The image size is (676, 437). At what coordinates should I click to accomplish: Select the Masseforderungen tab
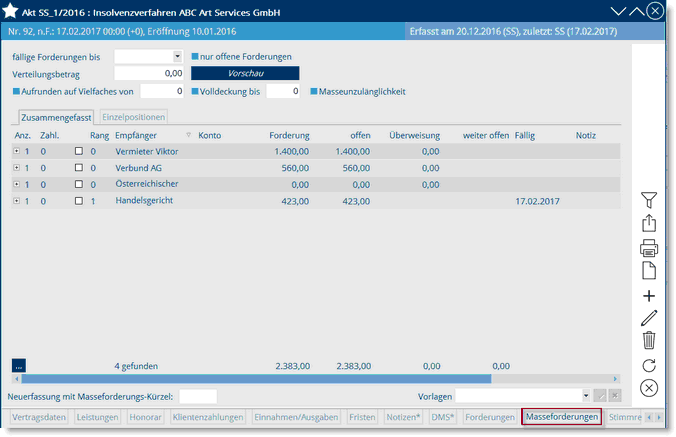click(x=562, y=417)
